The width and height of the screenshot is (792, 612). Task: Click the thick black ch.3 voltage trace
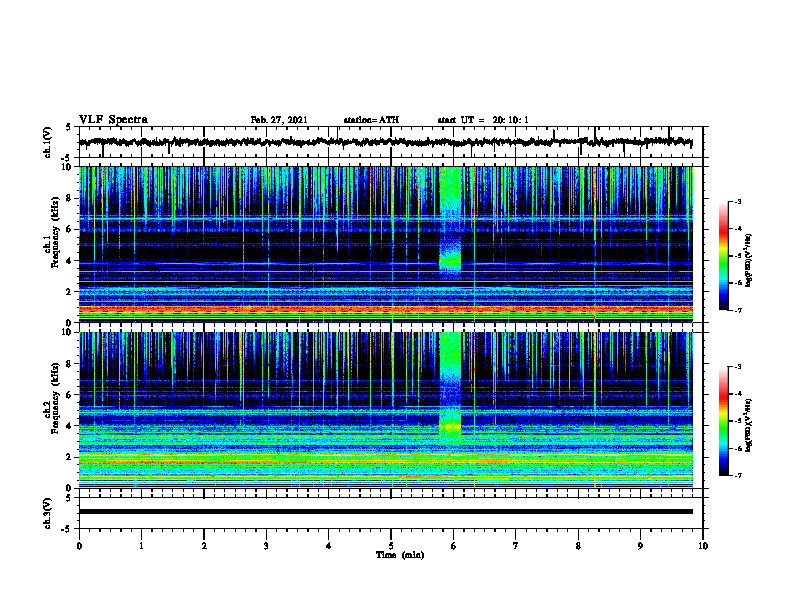(386, 512)
